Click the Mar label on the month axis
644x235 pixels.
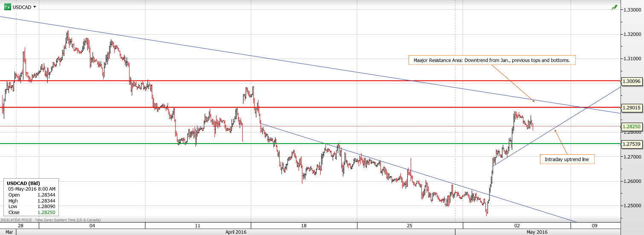5,232
